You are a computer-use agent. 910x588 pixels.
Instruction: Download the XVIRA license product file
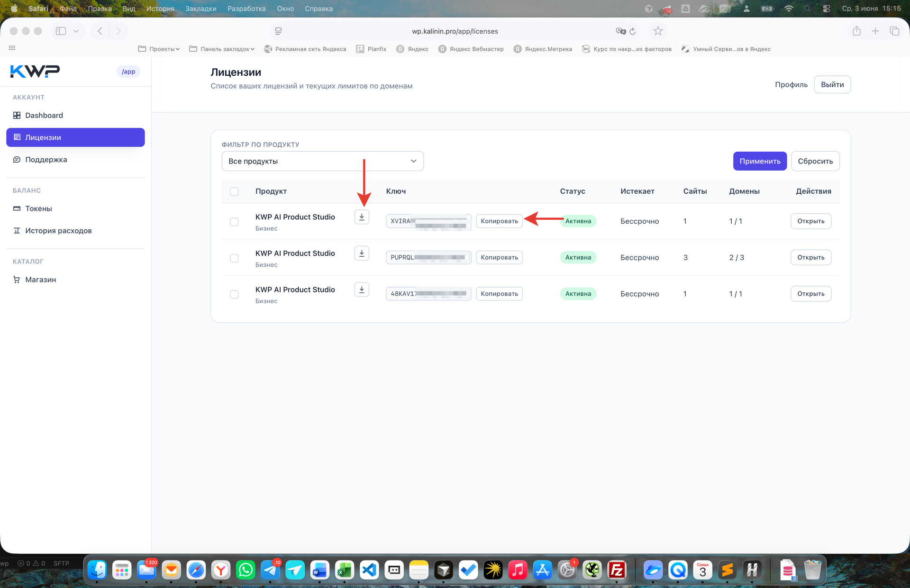coord(362,217)
